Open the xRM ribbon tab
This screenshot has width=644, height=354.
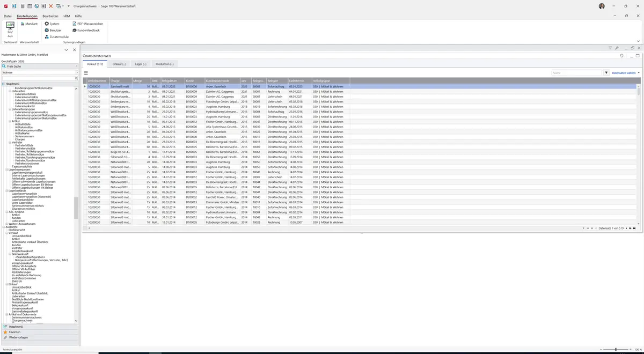[x=67, y=16]
